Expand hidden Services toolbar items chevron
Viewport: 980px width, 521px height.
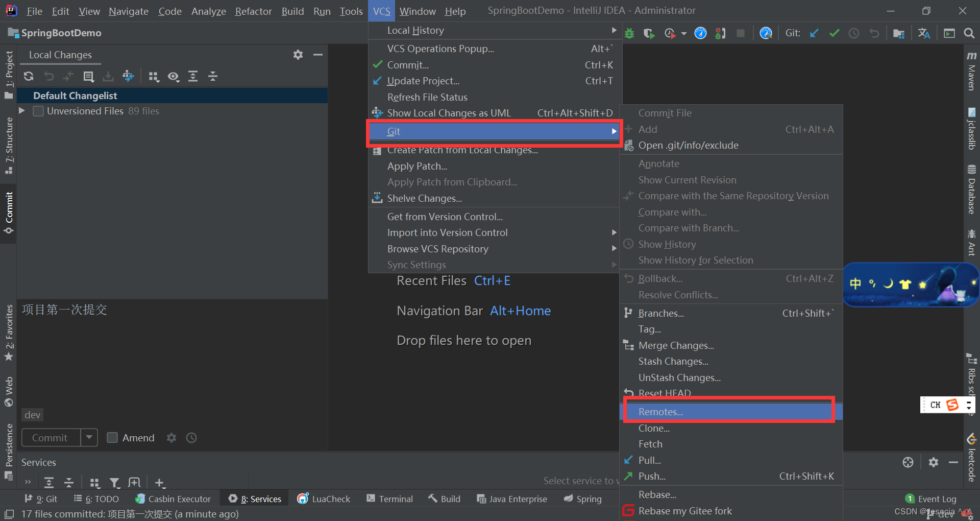[28, 482]
